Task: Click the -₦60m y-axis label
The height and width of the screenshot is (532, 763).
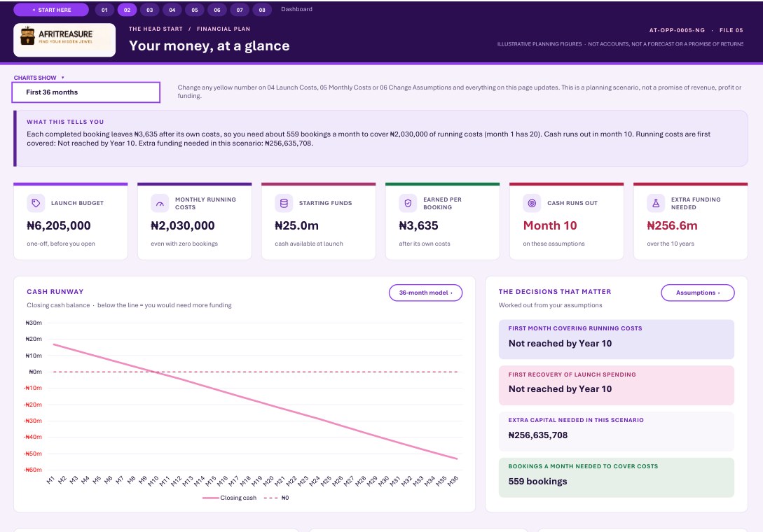Action: point(33,470)
